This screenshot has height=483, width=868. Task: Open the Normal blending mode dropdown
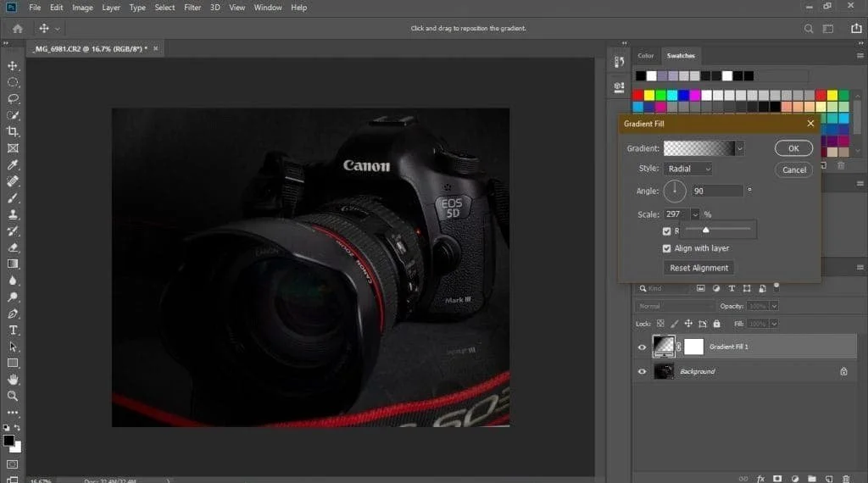[x=675, y=306]
